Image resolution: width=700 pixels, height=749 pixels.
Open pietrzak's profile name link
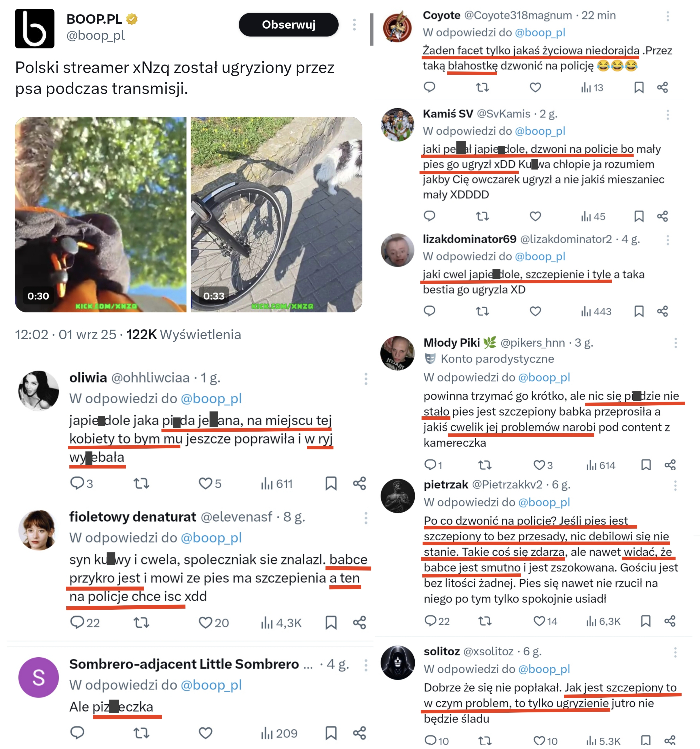pos(446,485)
